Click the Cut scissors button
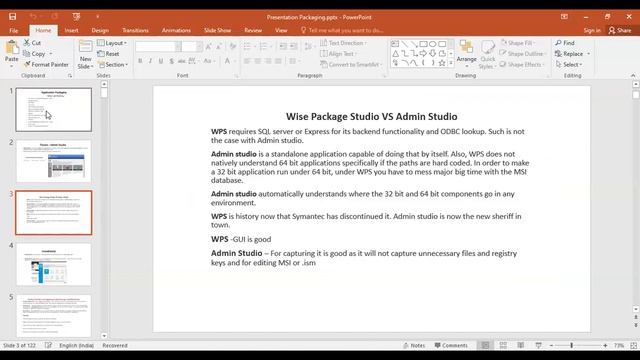This screenshot has width=640, height=360. tap(32, 42)
